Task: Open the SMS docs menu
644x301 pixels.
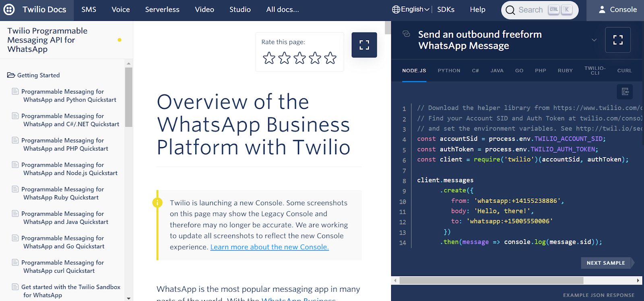Action: coord(89,9)
